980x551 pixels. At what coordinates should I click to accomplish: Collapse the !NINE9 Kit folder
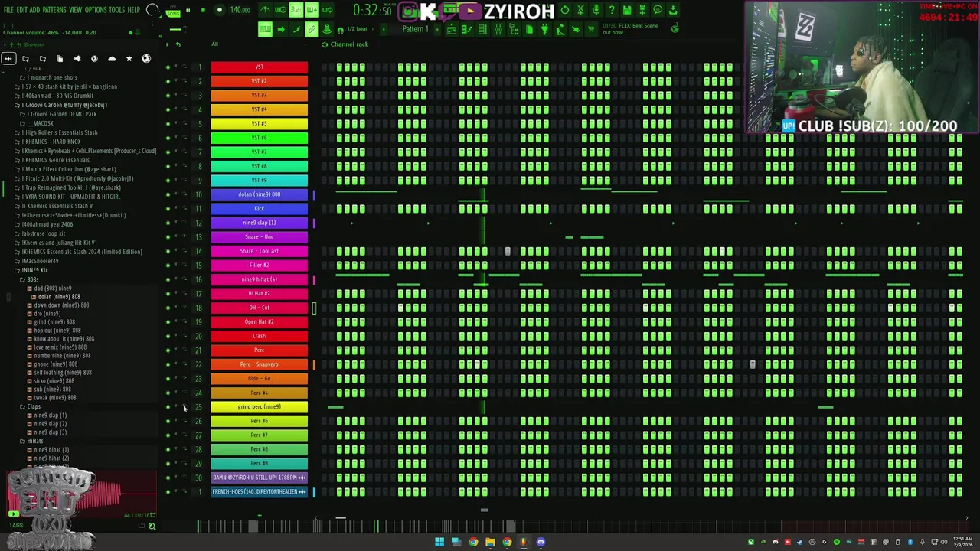[34, 270]
